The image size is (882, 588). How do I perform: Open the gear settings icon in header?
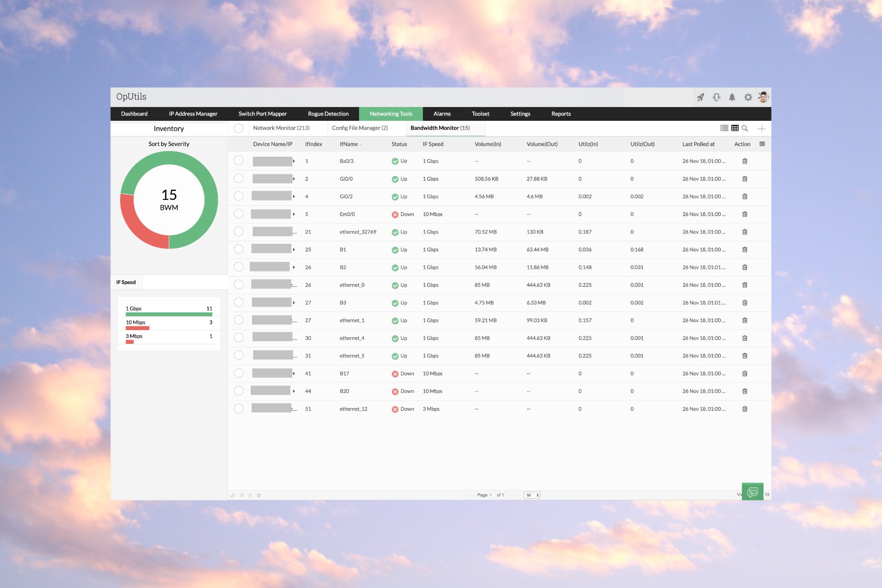pyautogui.click(x=748, y=97)
